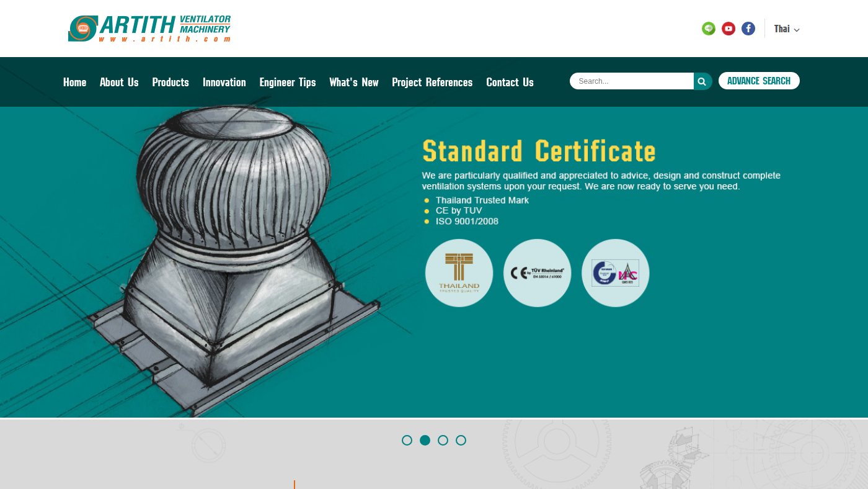Click the search magnifier button
This screenshot has width=868, height=489.
pyautogui.click(x=702, y=81)
